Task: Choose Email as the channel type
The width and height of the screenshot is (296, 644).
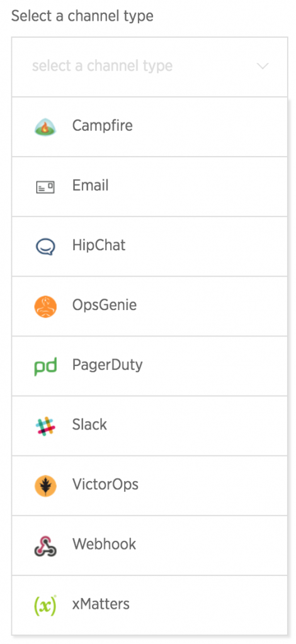Action: point(150,187)
